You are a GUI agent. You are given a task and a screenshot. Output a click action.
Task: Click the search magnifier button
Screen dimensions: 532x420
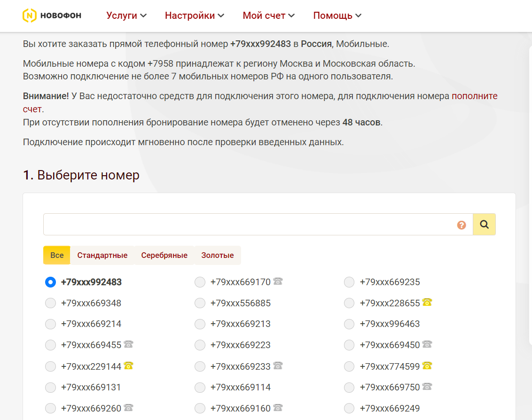(484, 225)
